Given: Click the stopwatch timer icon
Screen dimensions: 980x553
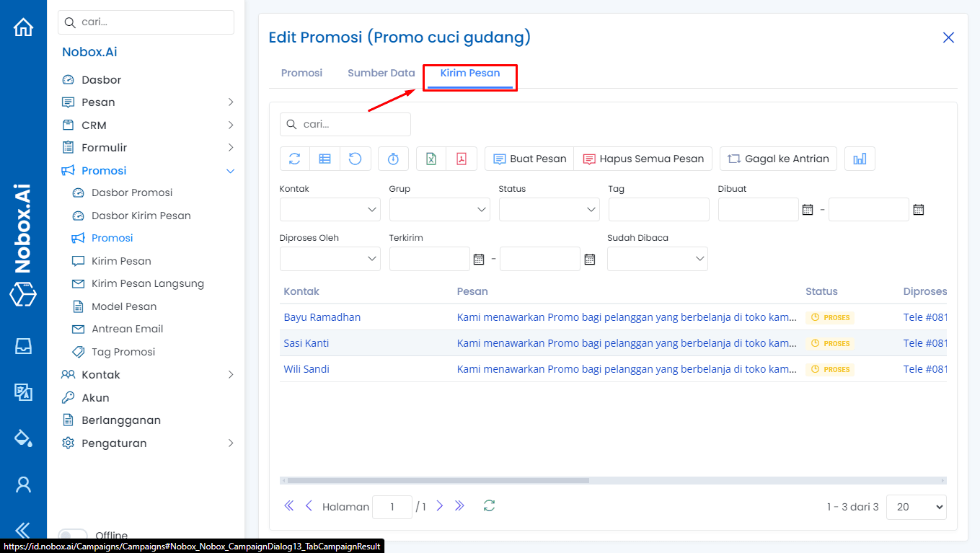Looking at the screenshot, I should [393, 159].
